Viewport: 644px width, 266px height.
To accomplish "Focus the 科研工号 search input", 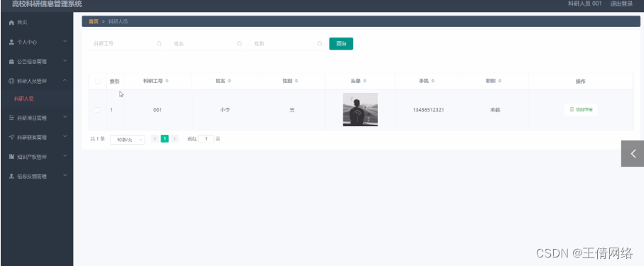I will coord(127,43).
